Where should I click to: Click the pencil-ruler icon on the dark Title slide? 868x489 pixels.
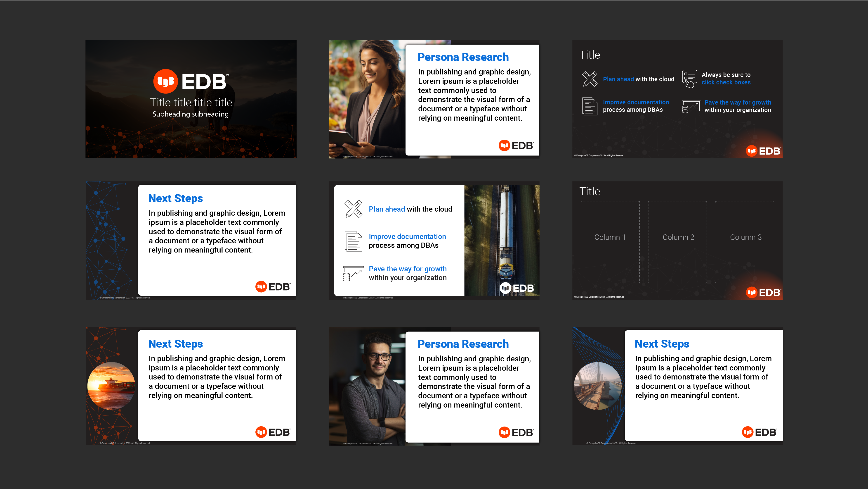point(590,79)
